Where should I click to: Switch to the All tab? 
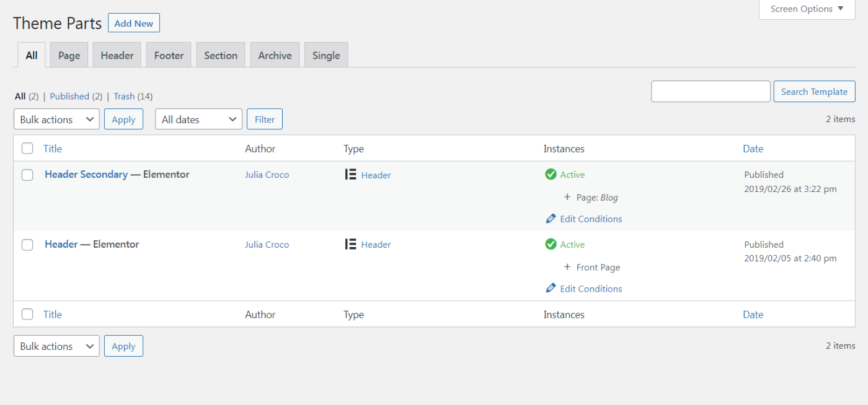tap(32, 55)
